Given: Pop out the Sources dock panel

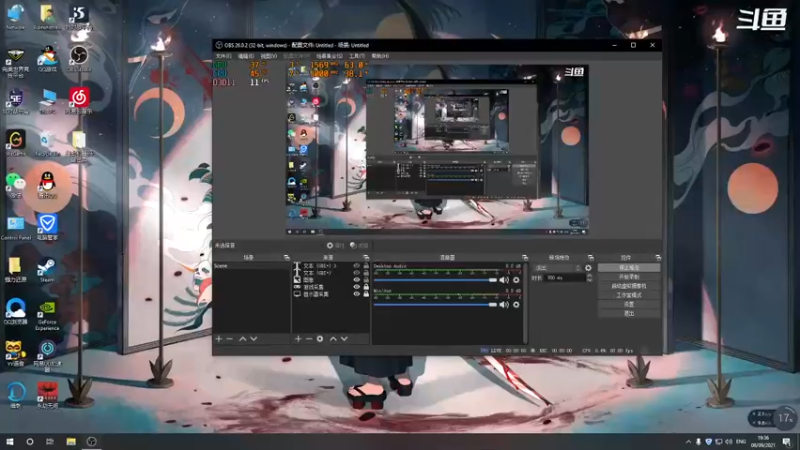Looking at the screenshot, I should (x=366, y=258).
